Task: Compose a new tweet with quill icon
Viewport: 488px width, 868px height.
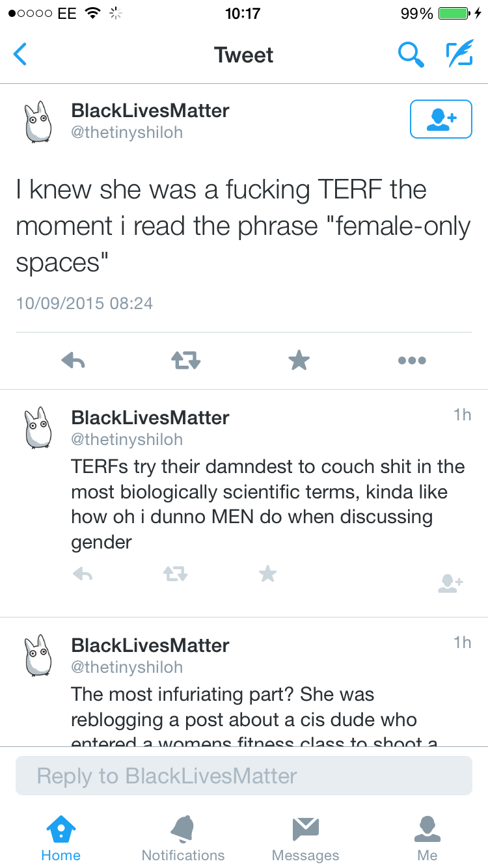Action: coord(459,55)
